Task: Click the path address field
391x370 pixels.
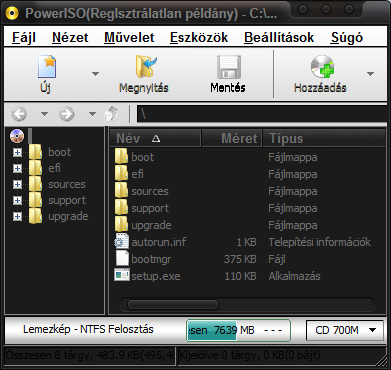Action: (x=263, y=114)
